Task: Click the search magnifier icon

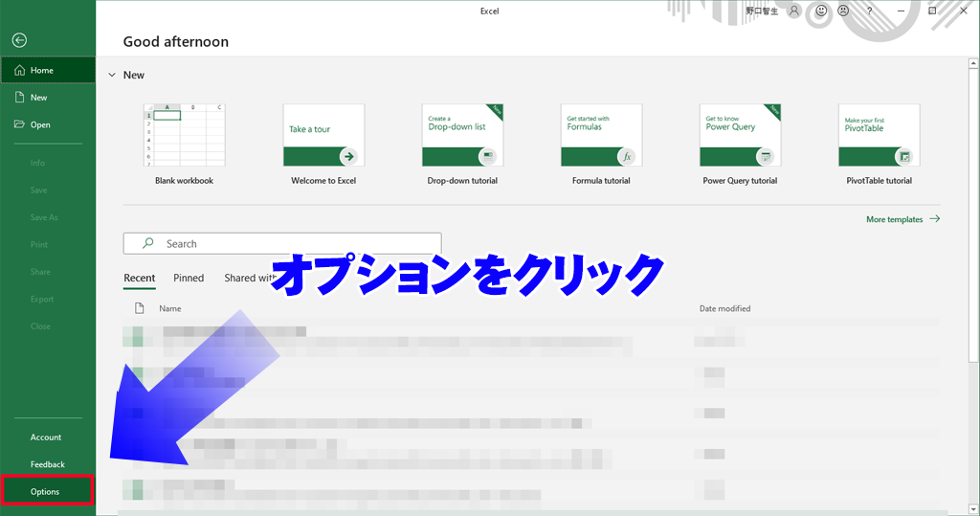Action: tap(148, 243)
